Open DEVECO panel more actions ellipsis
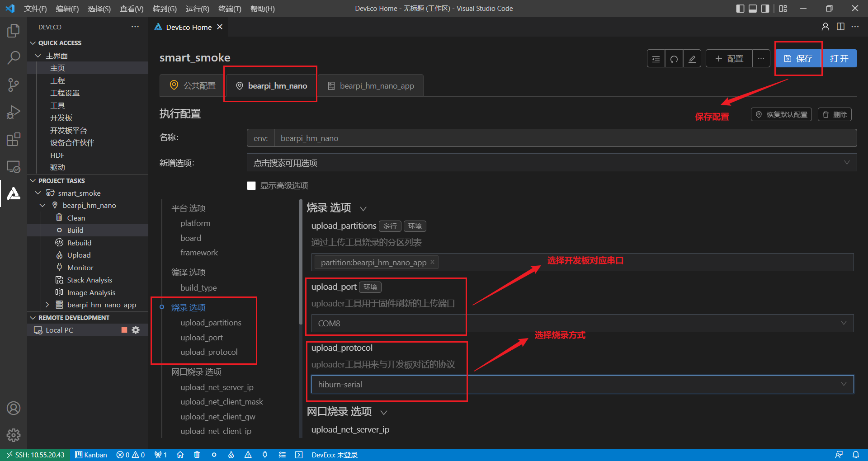This screenshot has width=868, height=461. [x=135, y=27]
